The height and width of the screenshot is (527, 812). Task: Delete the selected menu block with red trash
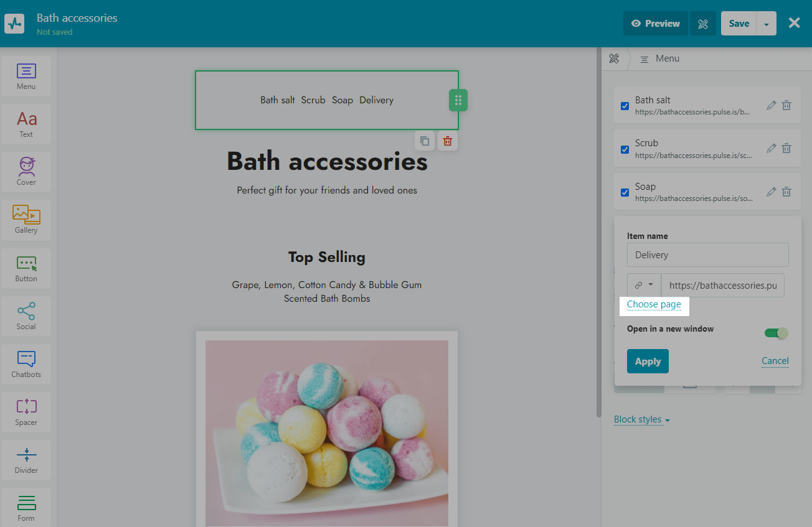447,141
